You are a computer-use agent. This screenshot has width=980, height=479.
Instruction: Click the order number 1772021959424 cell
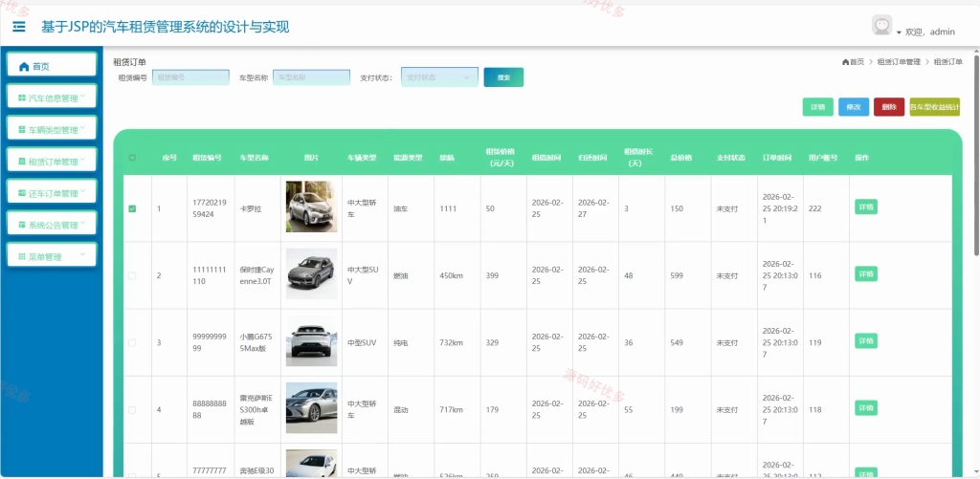(x=212, y=208)
